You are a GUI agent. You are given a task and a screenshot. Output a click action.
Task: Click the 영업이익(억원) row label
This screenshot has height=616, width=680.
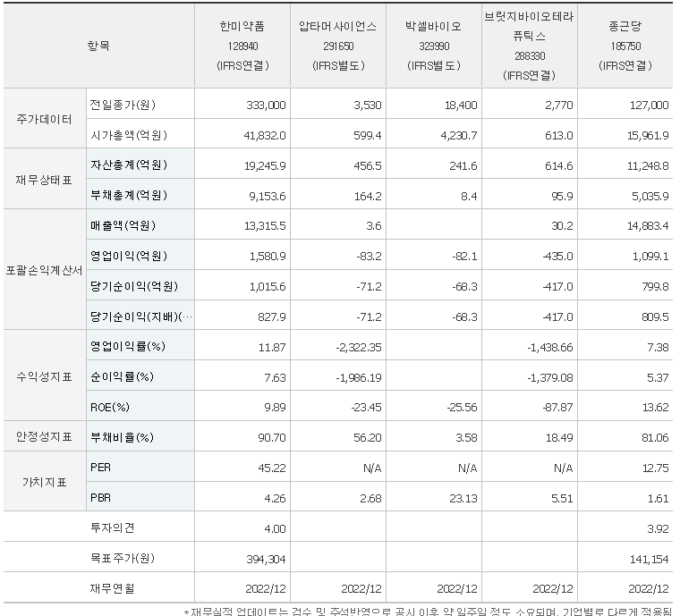(x=128, y=256)
